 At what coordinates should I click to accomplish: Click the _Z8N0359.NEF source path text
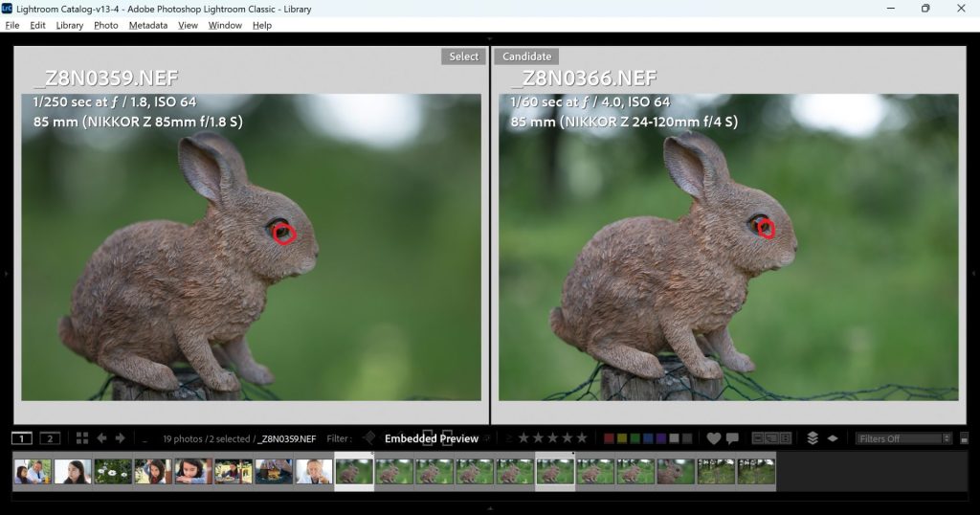pyautogui.click(x=287, y=438)
